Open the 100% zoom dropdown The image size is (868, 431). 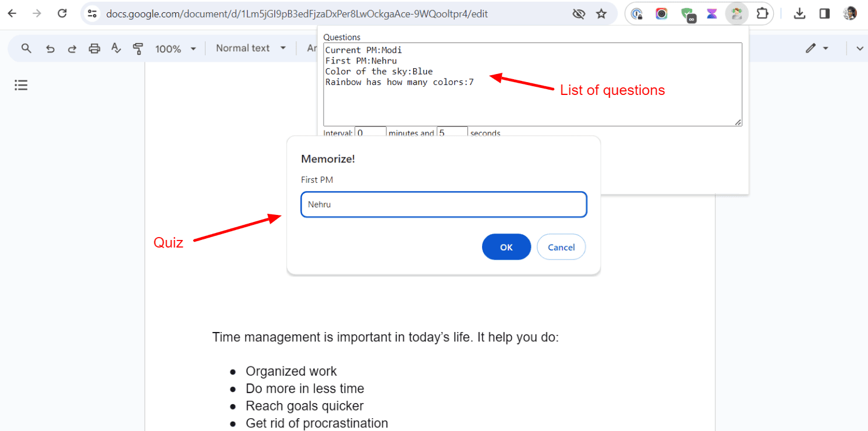click(x=176, y=49)
